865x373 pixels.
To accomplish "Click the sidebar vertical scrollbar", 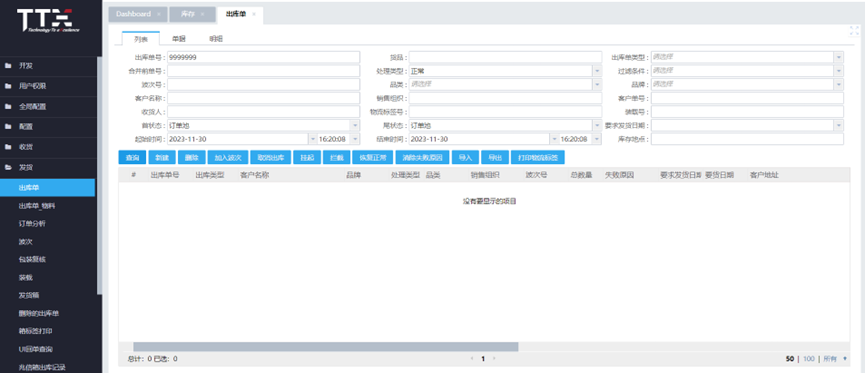I will click(x=99, y=175).
